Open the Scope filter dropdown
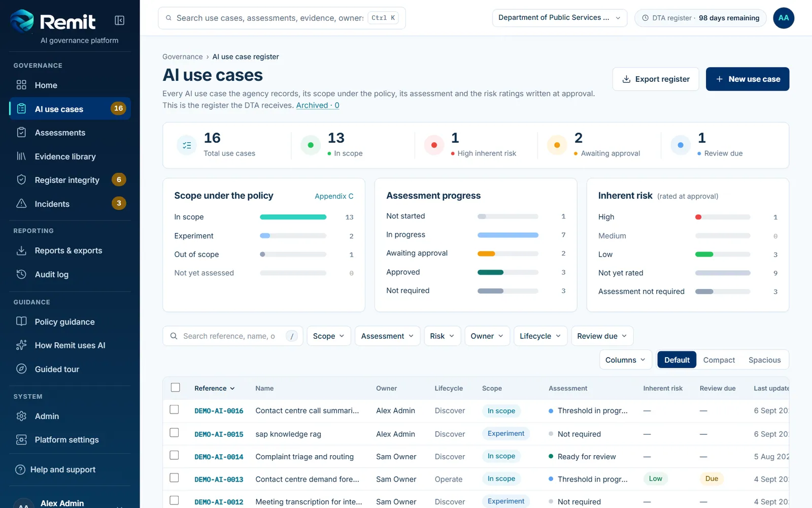 tap(329, 336)
